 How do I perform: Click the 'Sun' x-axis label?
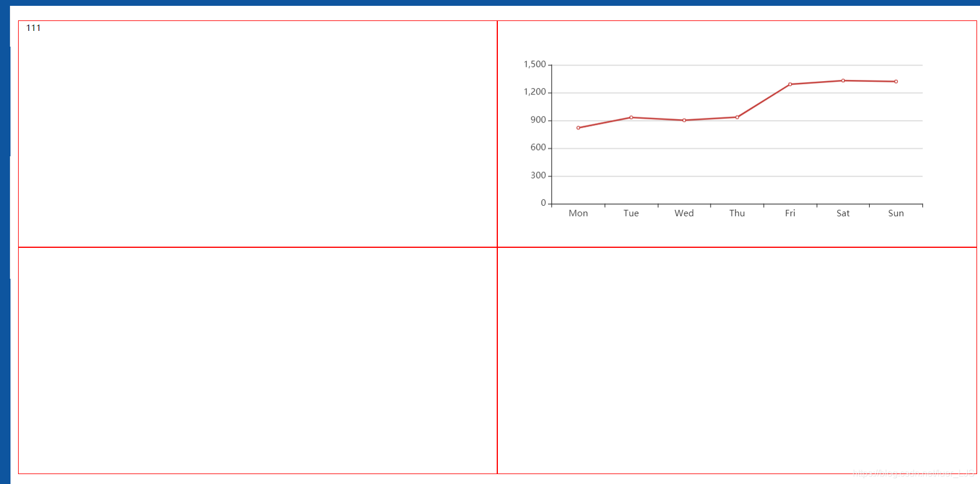tap(896, 213)
